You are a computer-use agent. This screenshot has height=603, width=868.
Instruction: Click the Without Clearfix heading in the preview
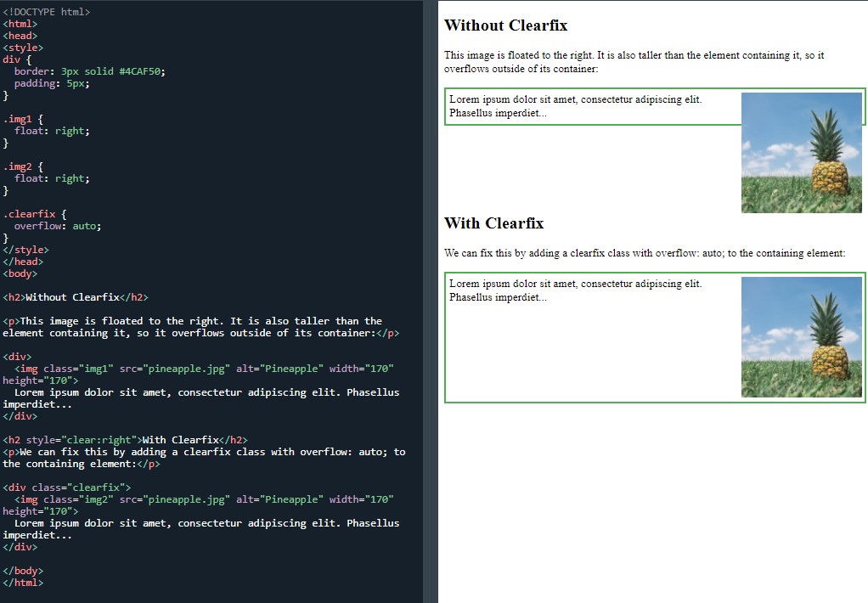pos(505,25)
